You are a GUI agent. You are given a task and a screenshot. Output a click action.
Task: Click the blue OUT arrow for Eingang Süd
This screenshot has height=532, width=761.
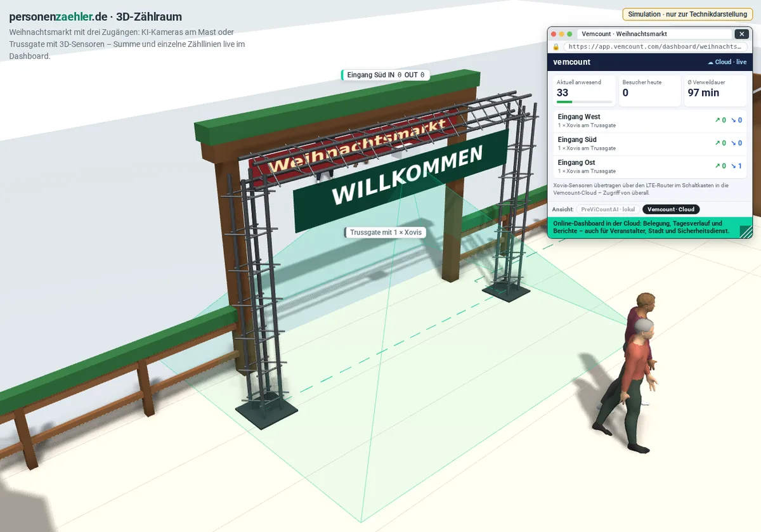(x=736, y=143)
